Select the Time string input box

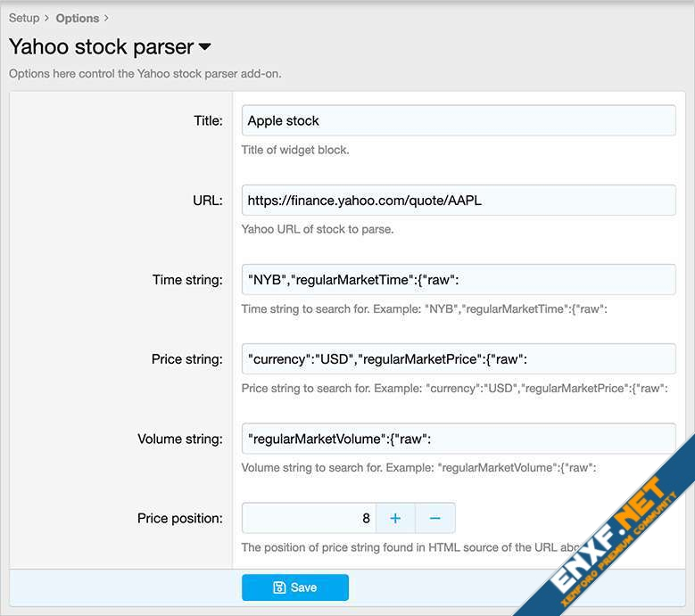[x=458, y=279]
